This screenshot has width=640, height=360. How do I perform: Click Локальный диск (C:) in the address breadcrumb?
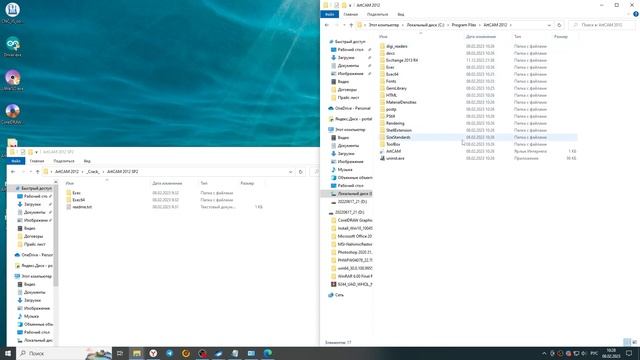(425, 25)
